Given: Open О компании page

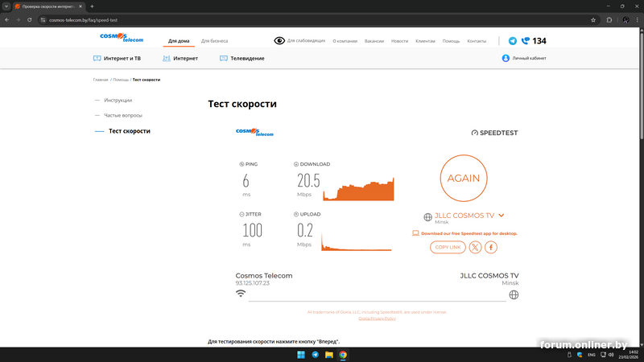Looking at the screenshot, I should [x=345, y=41].
